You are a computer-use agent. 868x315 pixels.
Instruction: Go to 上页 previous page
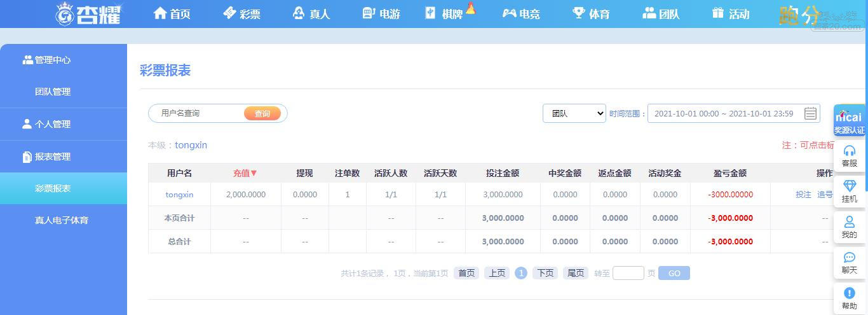coord(497,273)
